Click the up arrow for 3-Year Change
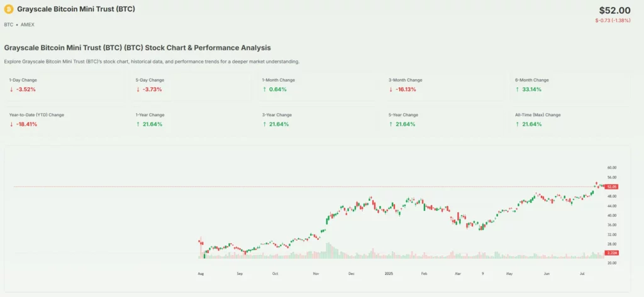This screenshot has height=297, width=644. (x=265, y=124)
